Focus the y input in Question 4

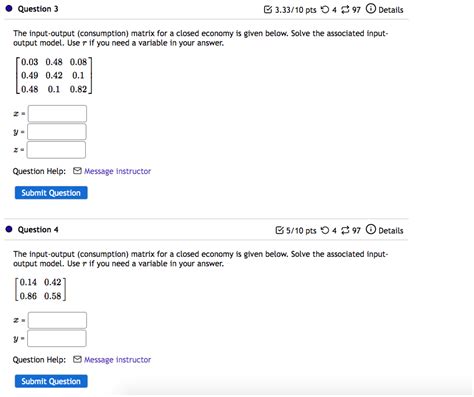57,338
